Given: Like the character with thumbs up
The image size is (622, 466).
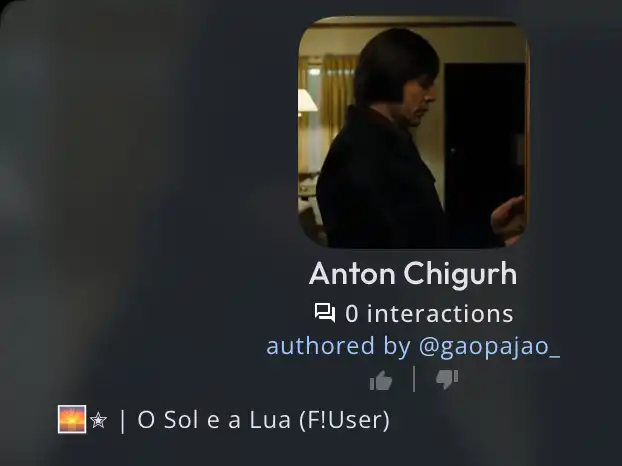Looking at the screenshot, I should (381, 380).
